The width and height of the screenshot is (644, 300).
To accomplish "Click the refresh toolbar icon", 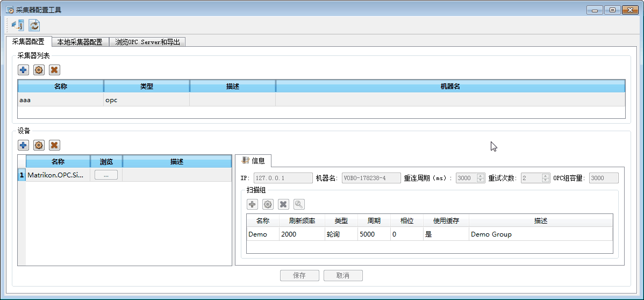I will (x=34, y=25).
